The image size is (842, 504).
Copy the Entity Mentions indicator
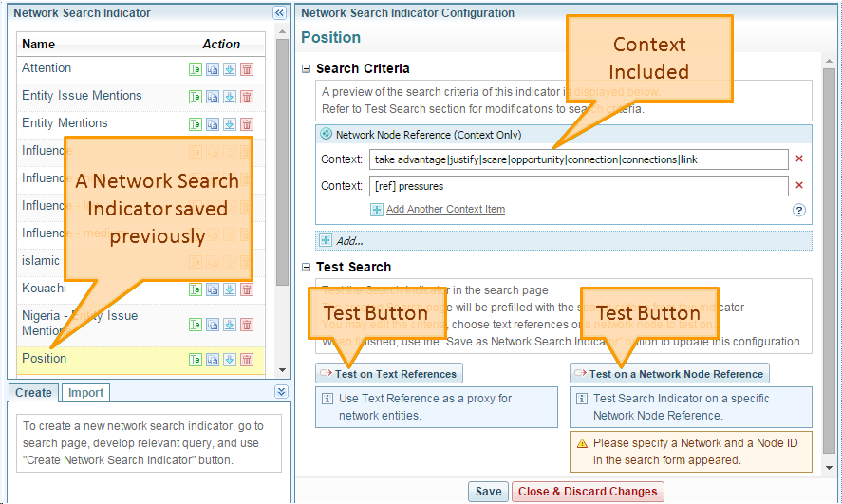point(213,124)
